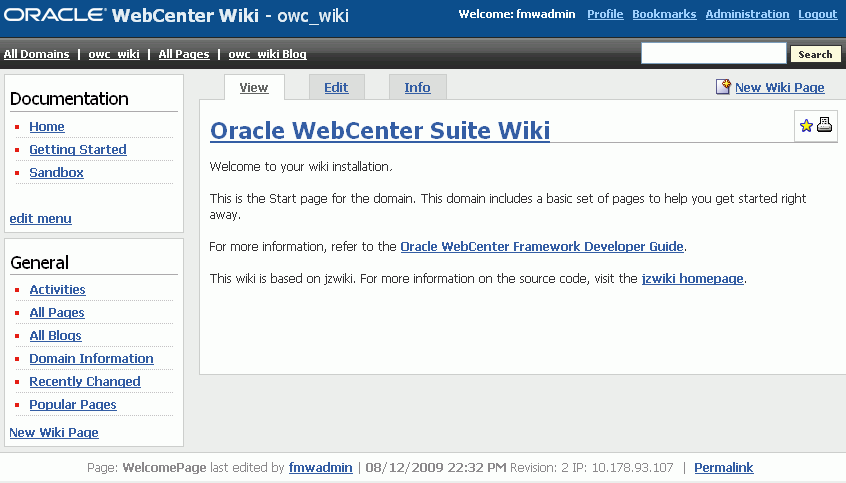Click the General panel heading

(39, 263)
